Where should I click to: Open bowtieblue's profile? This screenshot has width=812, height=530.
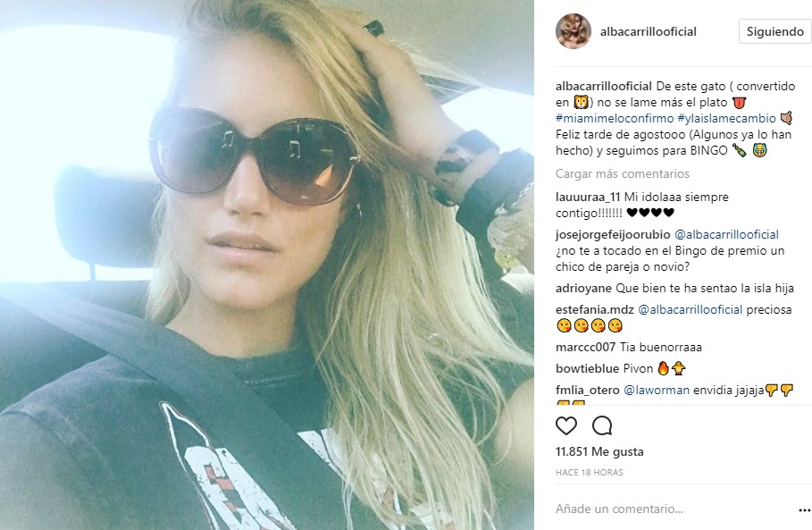tap(587, 368)
